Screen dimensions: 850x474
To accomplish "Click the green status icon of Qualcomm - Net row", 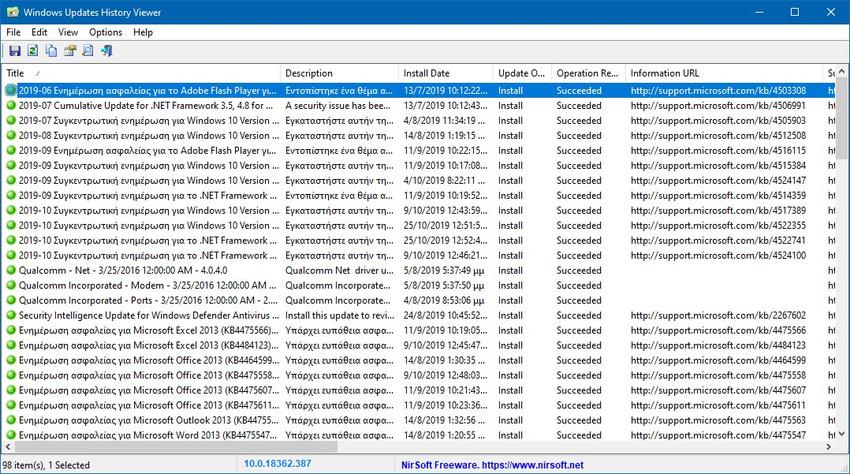I will [x=11, y=270].
